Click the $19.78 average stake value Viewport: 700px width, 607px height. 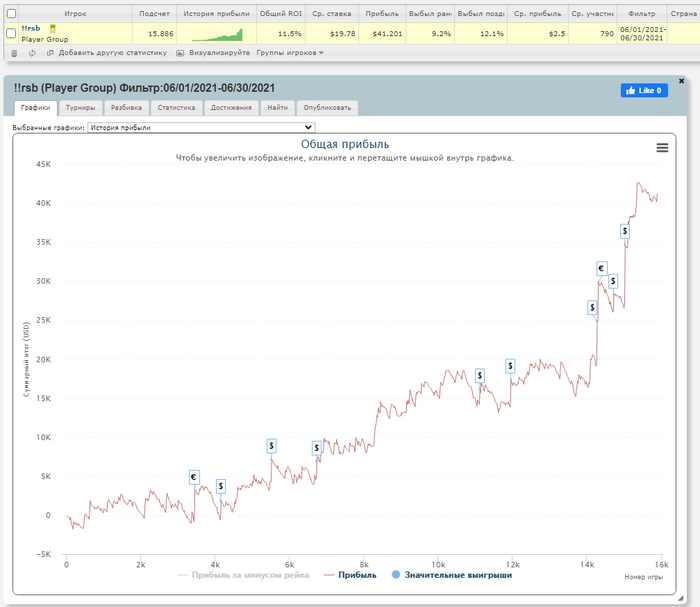[342, 34]
